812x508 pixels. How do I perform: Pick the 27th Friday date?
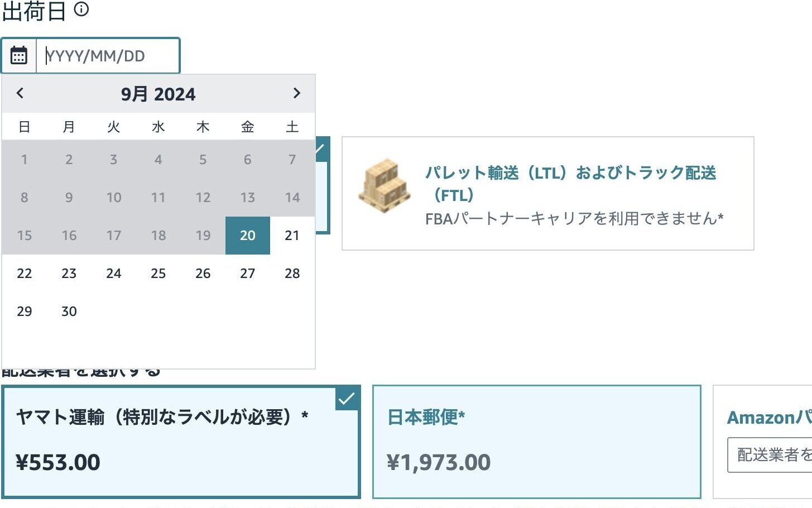coord(248,274)
